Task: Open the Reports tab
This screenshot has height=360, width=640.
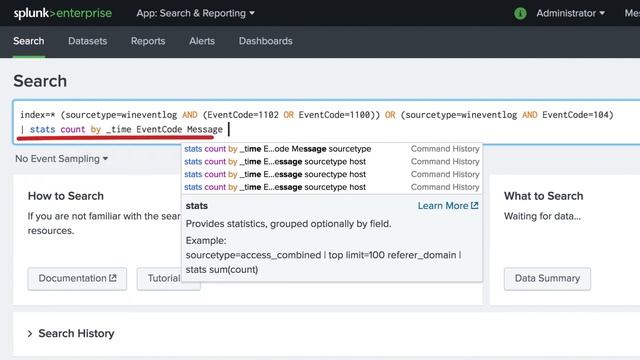Action: click(148, 41)
